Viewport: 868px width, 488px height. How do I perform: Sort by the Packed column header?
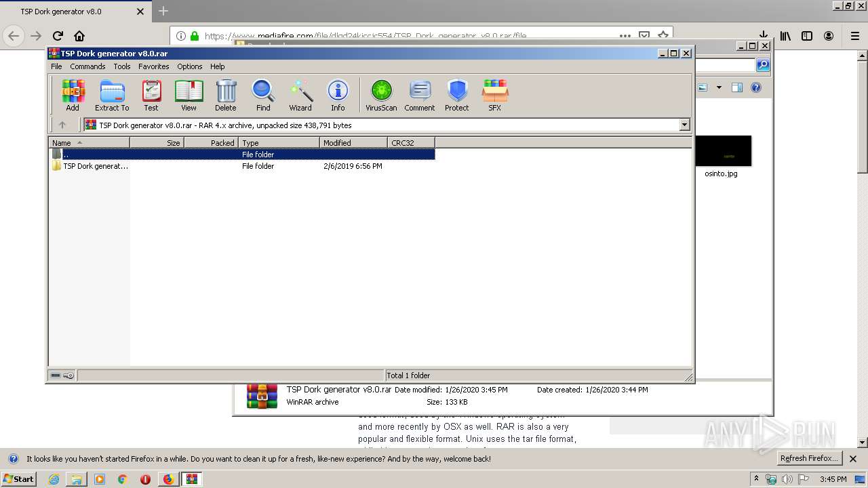pos(211,143)
